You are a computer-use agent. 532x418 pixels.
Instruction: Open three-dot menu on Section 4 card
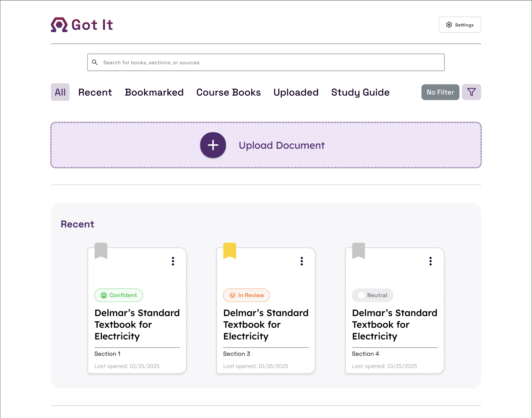(430, 261)
